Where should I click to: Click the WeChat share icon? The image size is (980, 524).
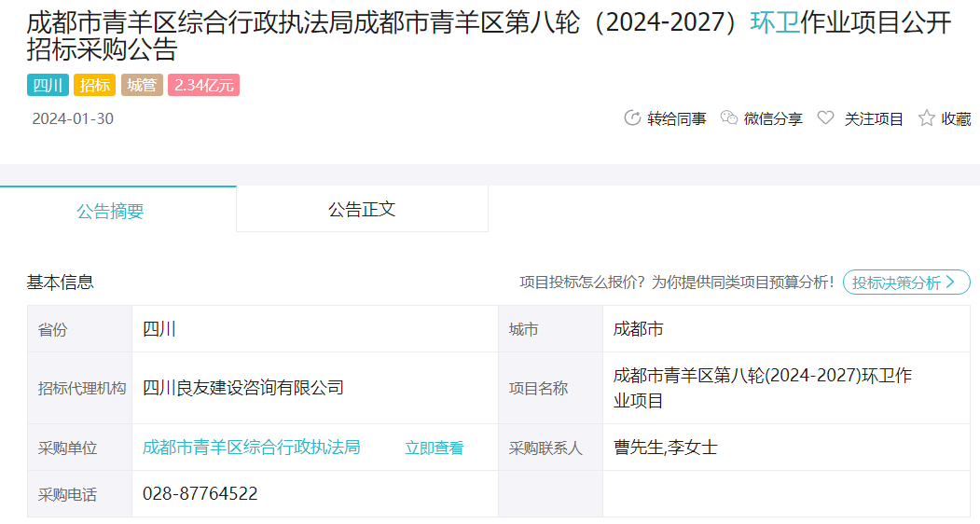pos(729,117)
